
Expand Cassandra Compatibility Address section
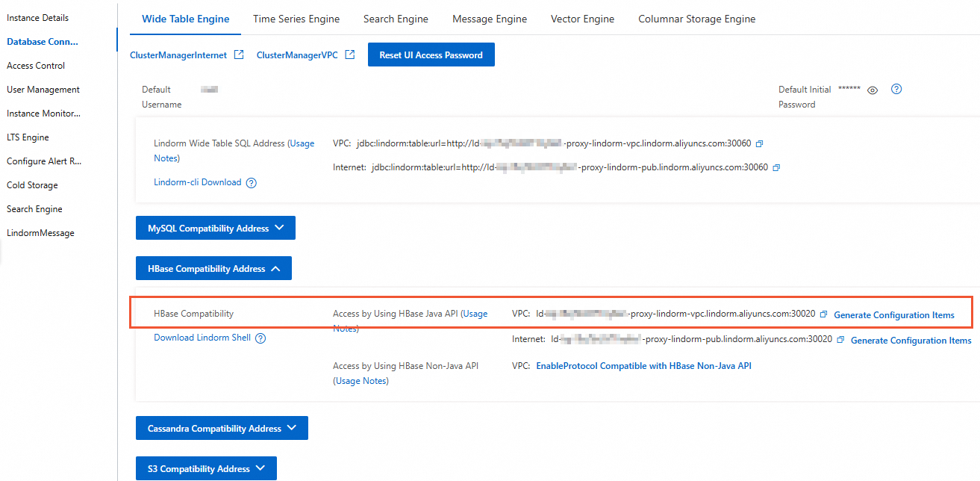222,429
